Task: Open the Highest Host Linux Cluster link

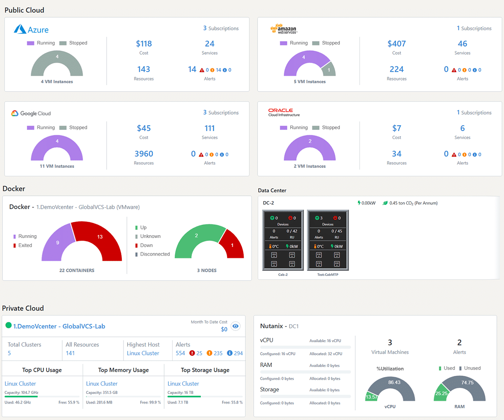Action: pyautogui.click(x=143, y=353)
